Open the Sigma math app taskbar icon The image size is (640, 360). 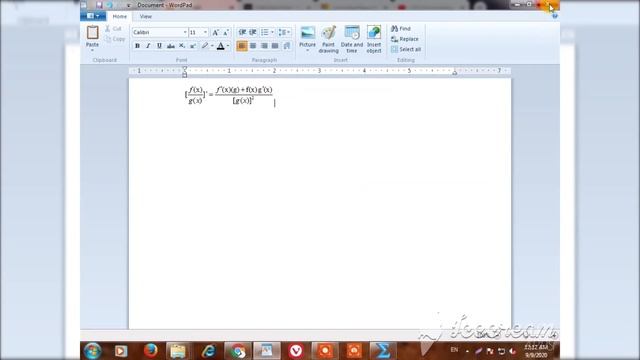coord(382,351)
